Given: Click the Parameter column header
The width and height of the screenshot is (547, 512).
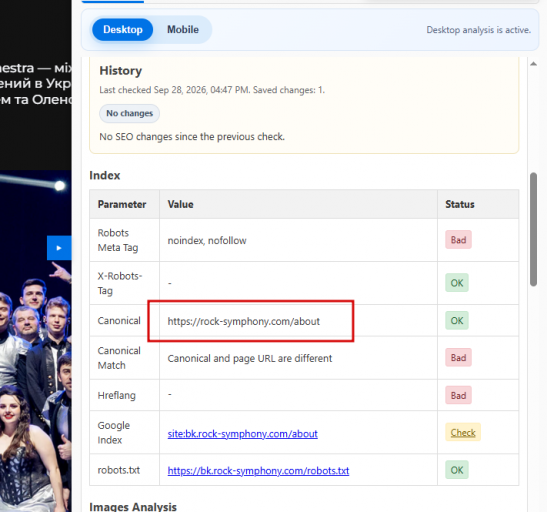Looking at the screenshot, I should point(125,204).
